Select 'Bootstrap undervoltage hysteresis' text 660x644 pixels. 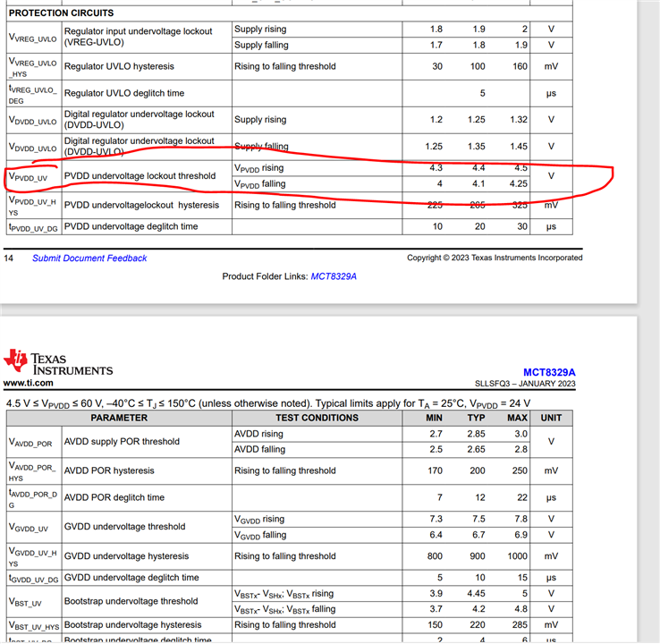tap(132, 624)
